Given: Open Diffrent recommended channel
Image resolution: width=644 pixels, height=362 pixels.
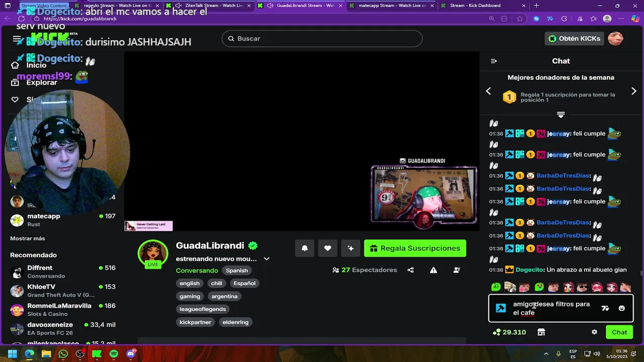Looking at the screenshot, I should point(63,271).
